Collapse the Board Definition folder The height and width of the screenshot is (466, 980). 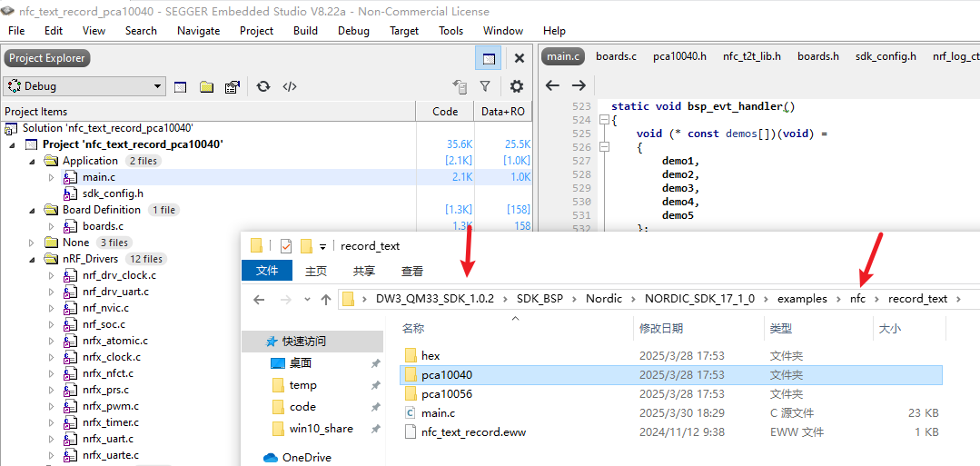click(x=31, y=210)
